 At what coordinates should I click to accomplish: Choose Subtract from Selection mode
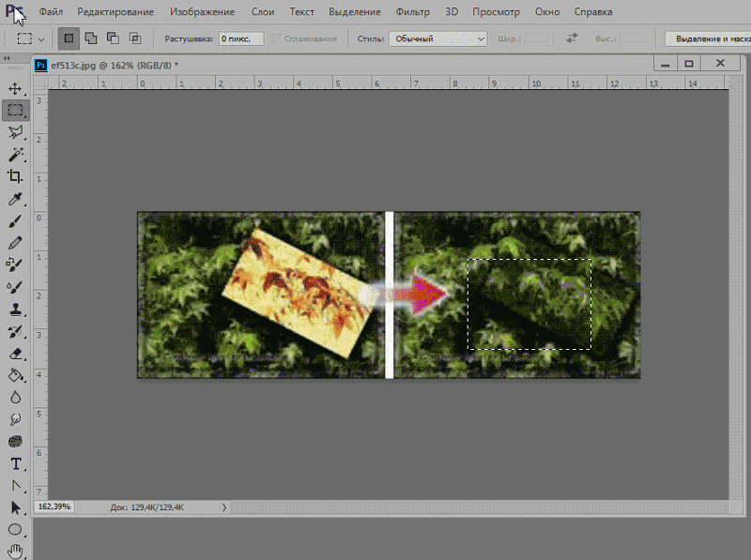[x=113, y=38]
